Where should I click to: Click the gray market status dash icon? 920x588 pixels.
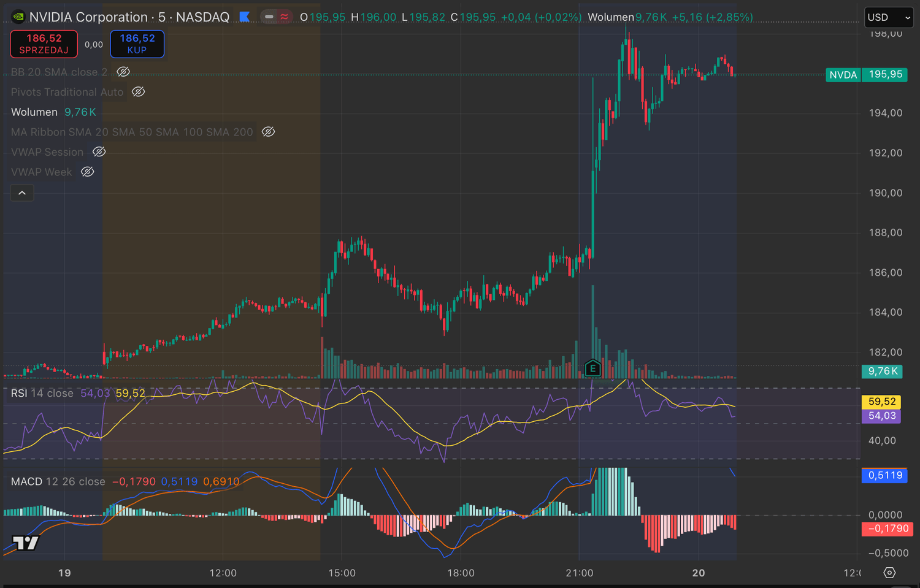pos(269,17)
